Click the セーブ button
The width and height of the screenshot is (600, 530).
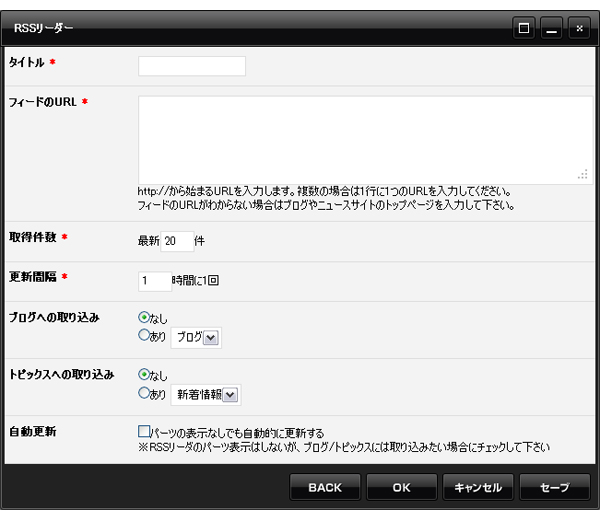(x=554, y=487)
